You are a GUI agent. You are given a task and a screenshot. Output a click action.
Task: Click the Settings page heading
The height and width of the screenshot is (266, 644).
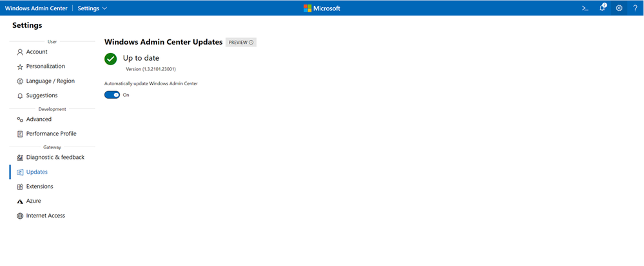tap(27, 25)
